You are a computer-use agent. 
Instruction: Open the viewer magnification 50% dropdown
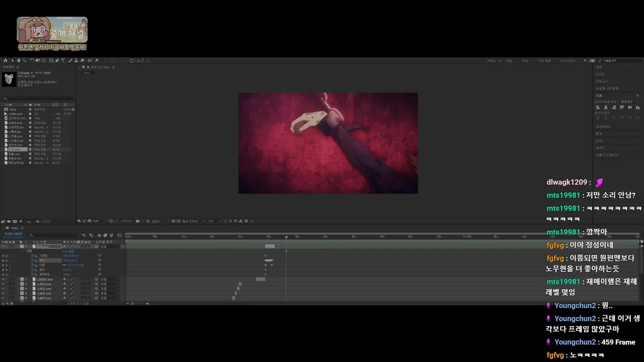pyautogui.click(x=100, y=221)
